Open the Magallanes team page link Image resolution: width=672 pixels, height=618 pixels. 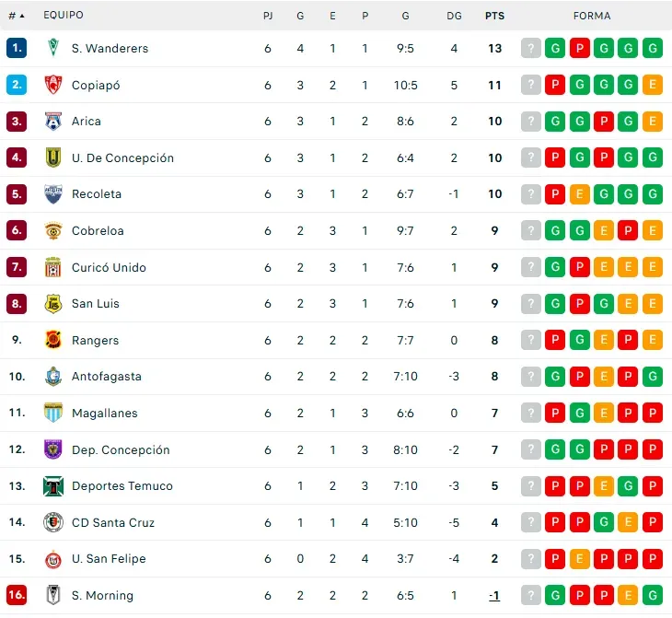[x=104, y=414]
